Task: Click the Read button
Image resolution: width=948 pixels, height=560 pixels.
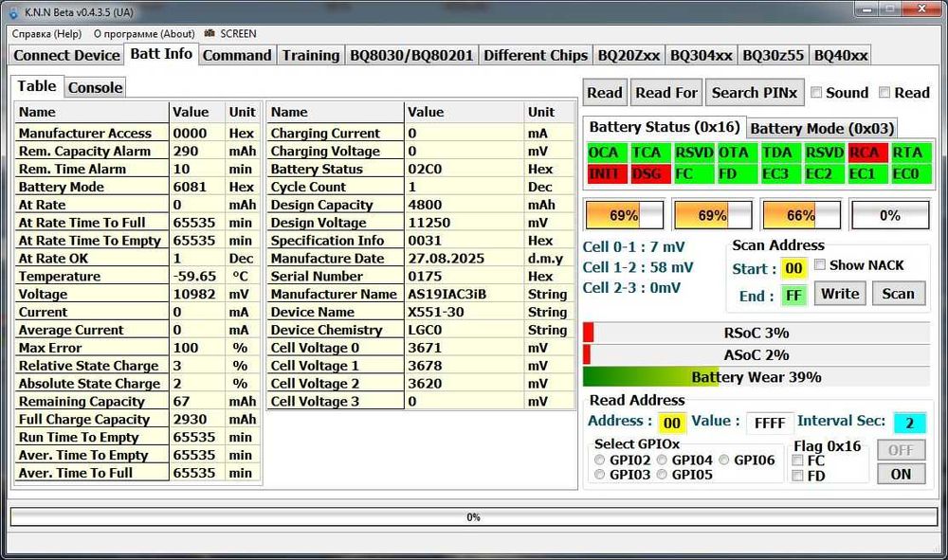Action: [605, 93]
